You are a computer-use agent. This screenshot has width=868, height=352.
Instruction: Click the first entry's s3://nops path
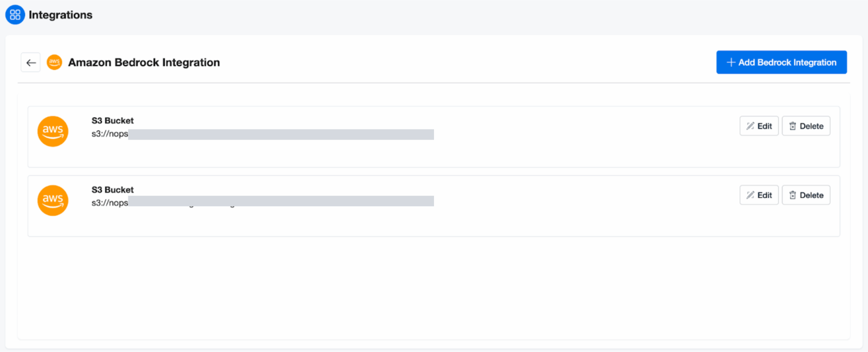point(110,134)
